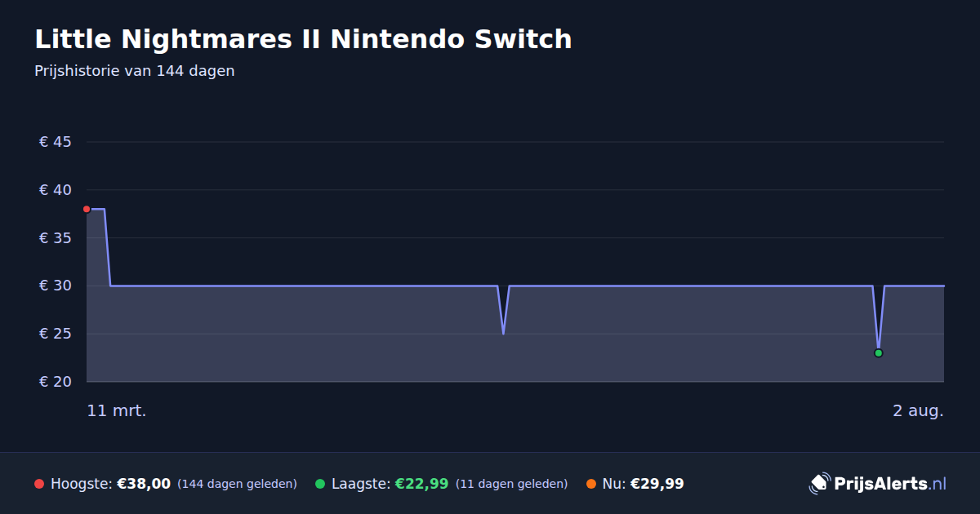Viewport: 980px width, 514px height.
Task: Click the orange Nu legend dot
Action: pyautogui.click(x=590, y=484)
